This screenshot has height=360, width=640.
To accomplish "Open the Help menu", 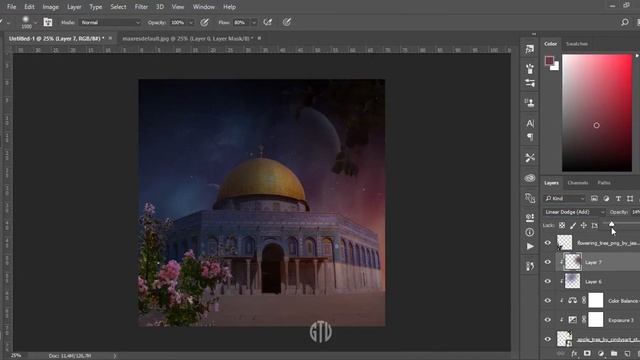I will pyautogui.click(x=229, y=7).
